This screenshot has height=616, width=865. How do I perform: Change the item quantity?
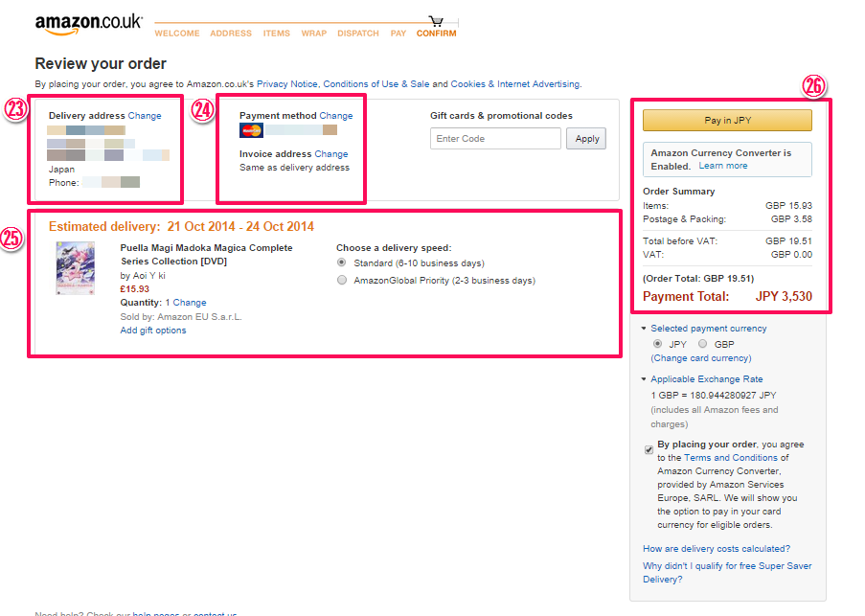tap(190, 303)
